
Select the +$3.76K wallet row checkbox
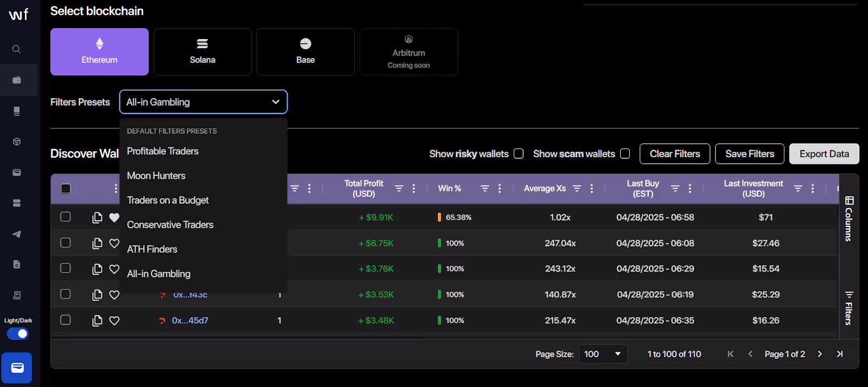click(66, 268)
